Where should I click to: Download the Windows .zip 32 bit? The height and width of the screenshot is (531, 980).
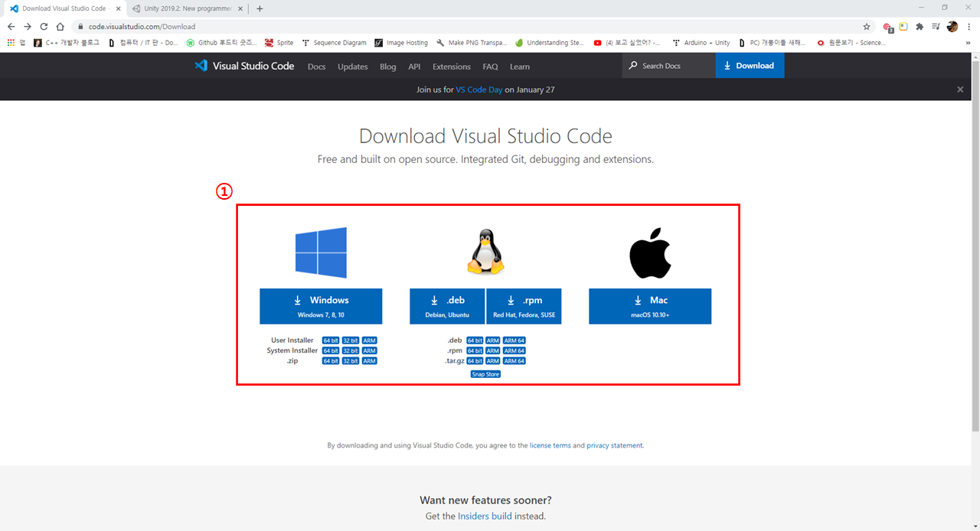(x=351, y=361)
